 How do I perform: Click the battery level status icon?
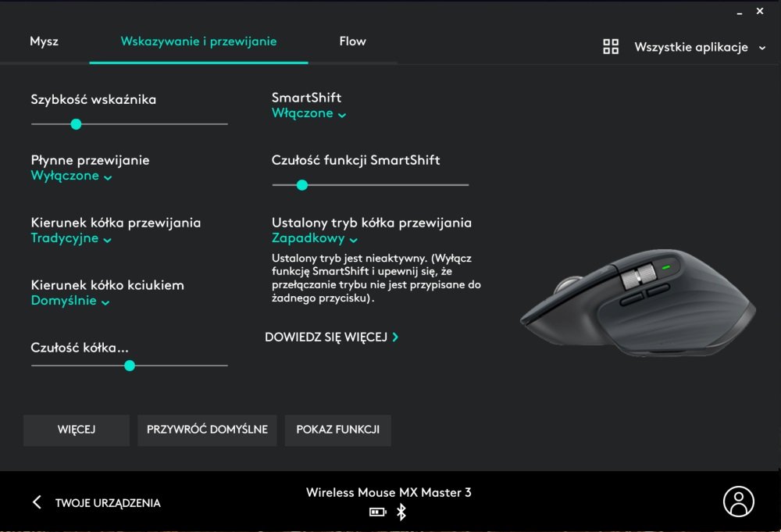click(x=377, y=512)
